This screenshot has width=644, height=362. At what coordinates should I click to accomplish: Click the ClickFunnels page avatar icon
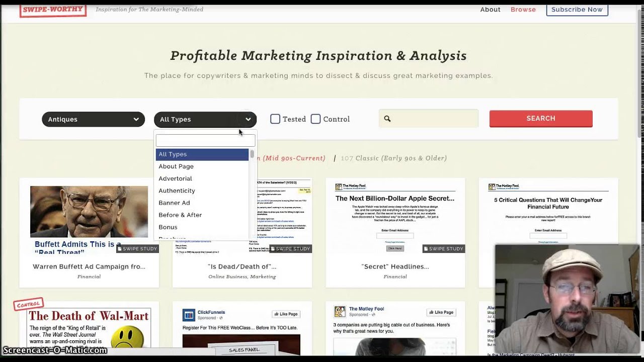[x=189, y=315]
